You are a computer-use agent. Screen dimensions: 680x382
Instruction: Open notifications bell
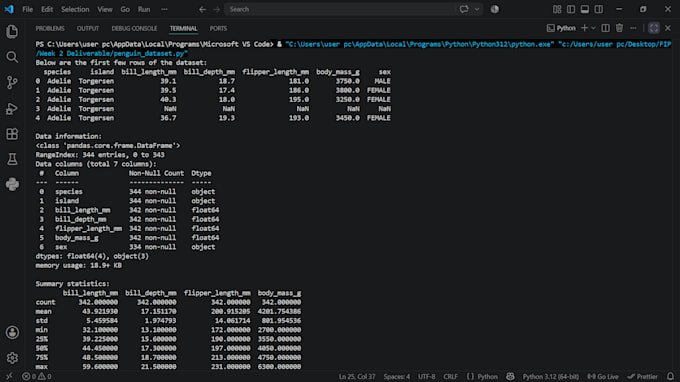(670, 376)
